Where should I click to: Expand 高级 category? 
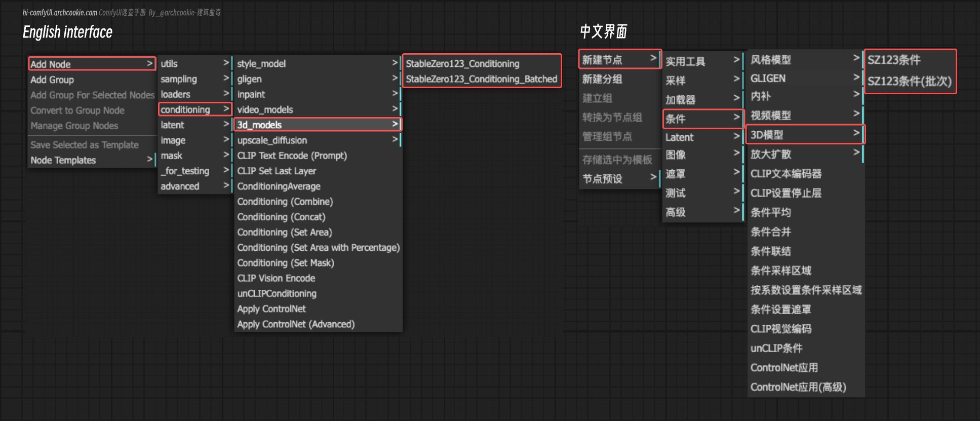coord(703,212)
